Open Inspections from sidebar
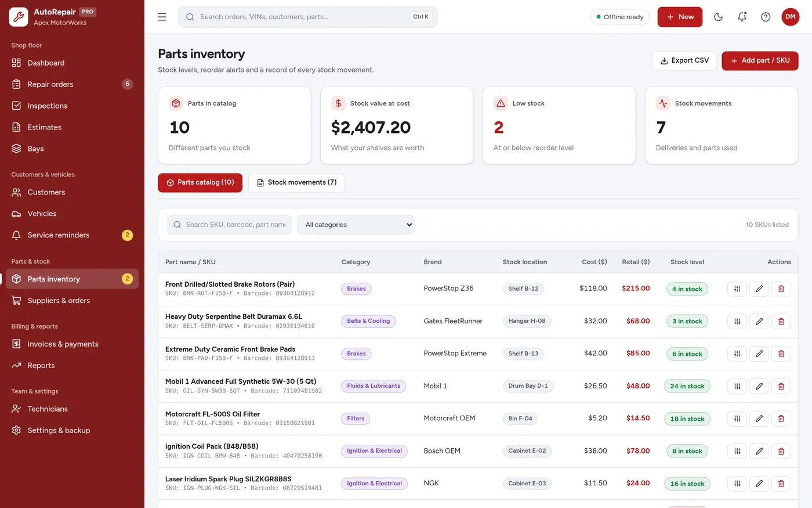The width and height of the screenshot is (812, 508). pos(72,106)
